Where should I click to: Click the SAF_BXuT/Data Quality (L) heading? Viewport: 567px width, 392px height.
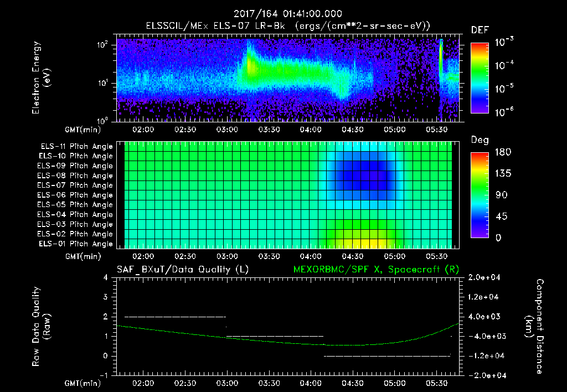pyautogui.click(x=183, y=270)
